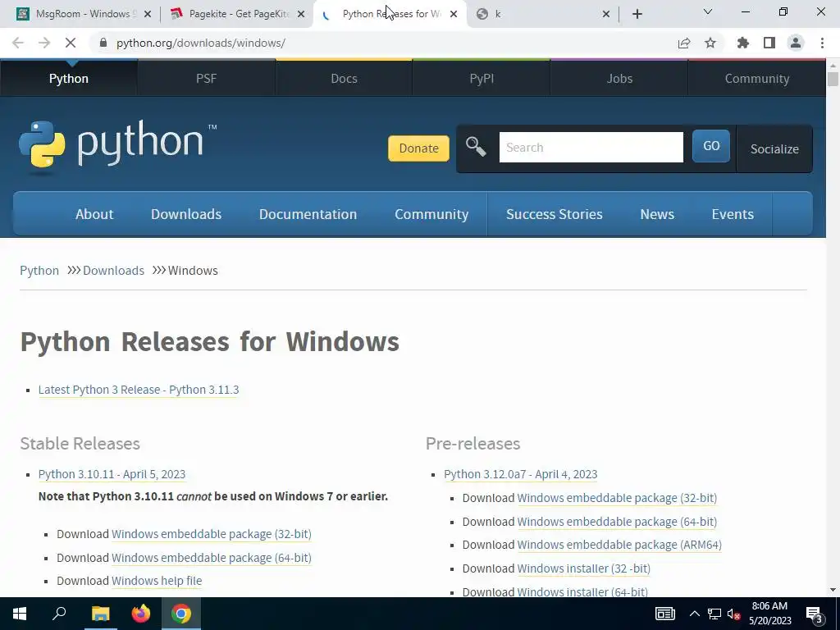Click in the site Search field

pyautogui.click(x=591, y=148)
